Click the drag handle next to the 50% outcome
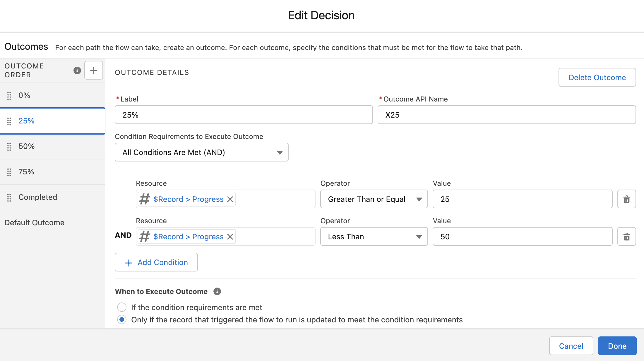Viewport: 644px width, 361px height. (9, 146)
